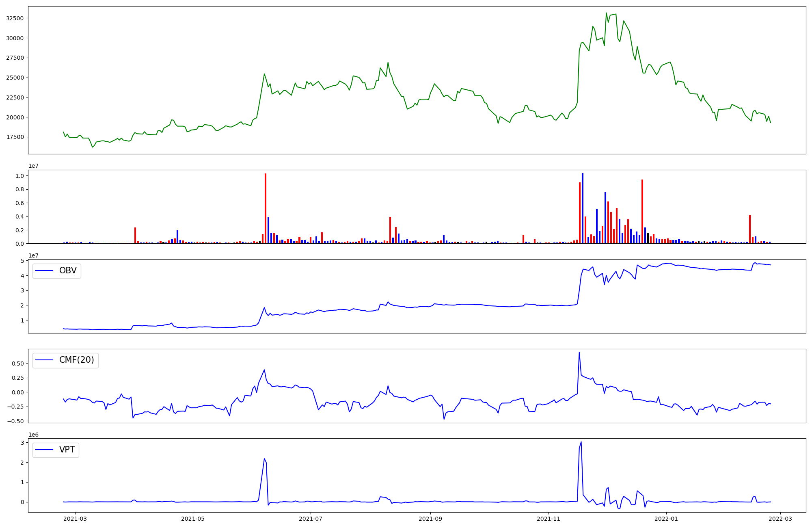
Task: Click the 2021-05 x-axis date label
Action: (x=193, y=519)
